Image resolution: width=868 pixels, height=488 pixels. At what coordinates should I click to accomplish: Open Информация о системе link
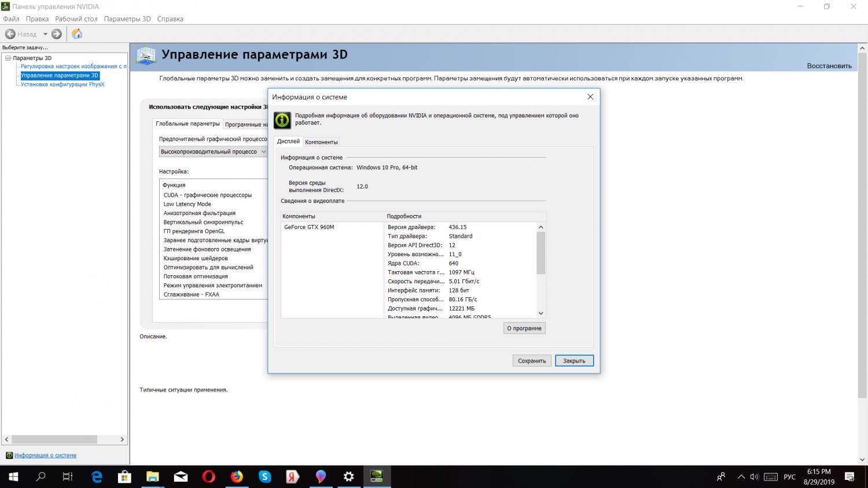click(x=45, y=456)
